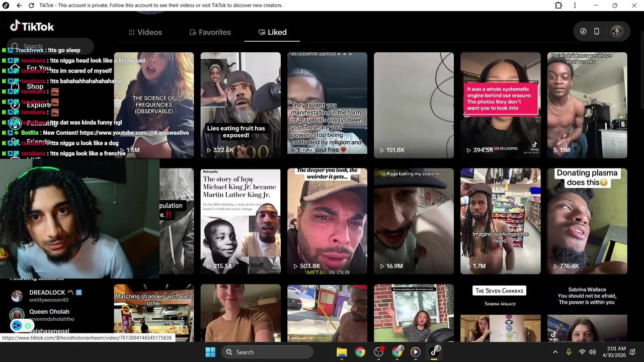Click the TikTok coins icon in header

click(583, 31)
